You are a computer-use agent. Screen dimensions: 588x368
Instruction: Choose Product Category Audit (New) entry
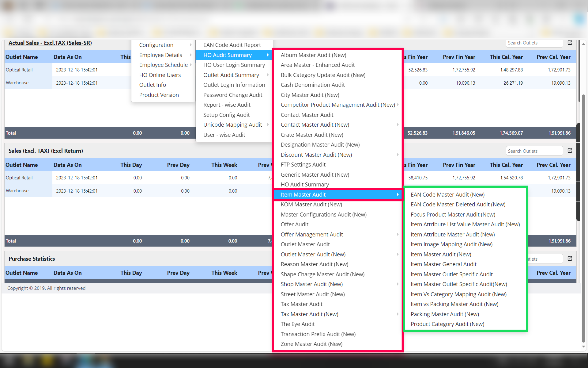pos(447,324)
